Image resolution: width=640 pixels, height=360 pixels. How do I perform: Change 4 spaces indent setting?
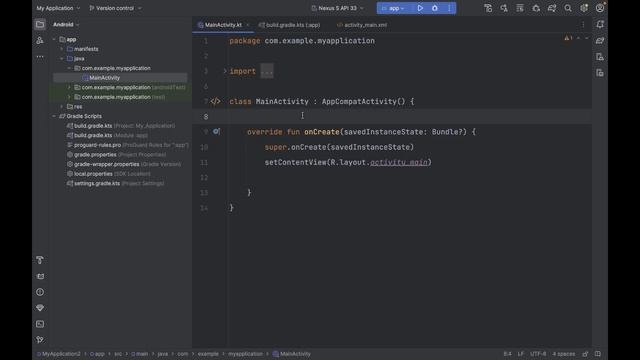tap(564, 354)
